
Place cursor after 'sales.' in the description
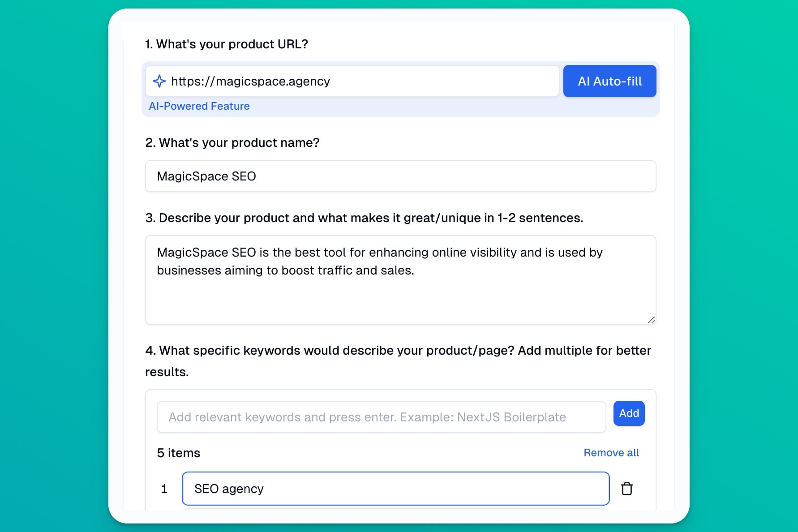pos(415,270)
